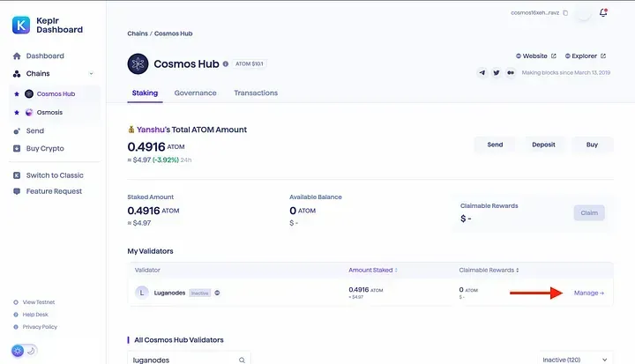
Task: Unstar Osmosis favorite star
Action: click(x=17, y=113)
